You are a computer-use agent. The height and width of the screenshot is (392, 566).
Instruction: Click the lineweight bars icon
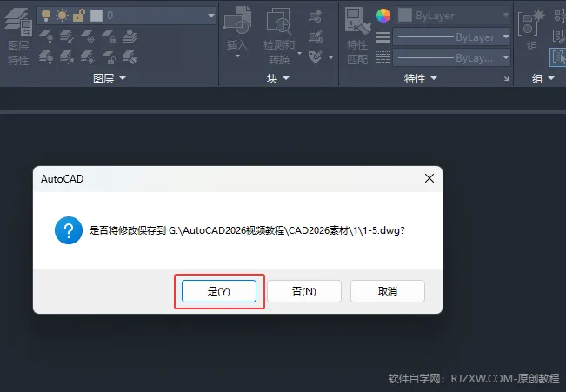pyautogui.click(x=383, y=37)
